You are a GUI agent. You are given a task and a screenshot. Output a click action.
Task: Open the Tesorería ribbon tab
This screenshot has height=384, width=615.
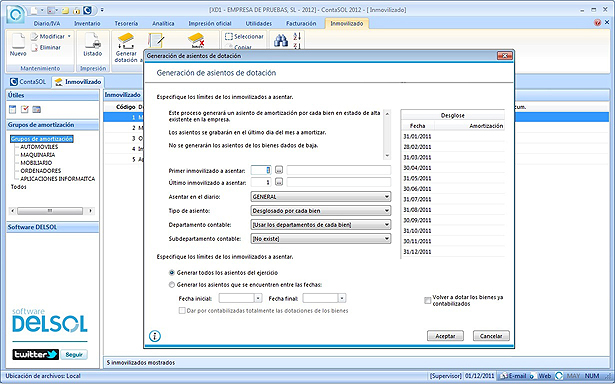point(126,24)
